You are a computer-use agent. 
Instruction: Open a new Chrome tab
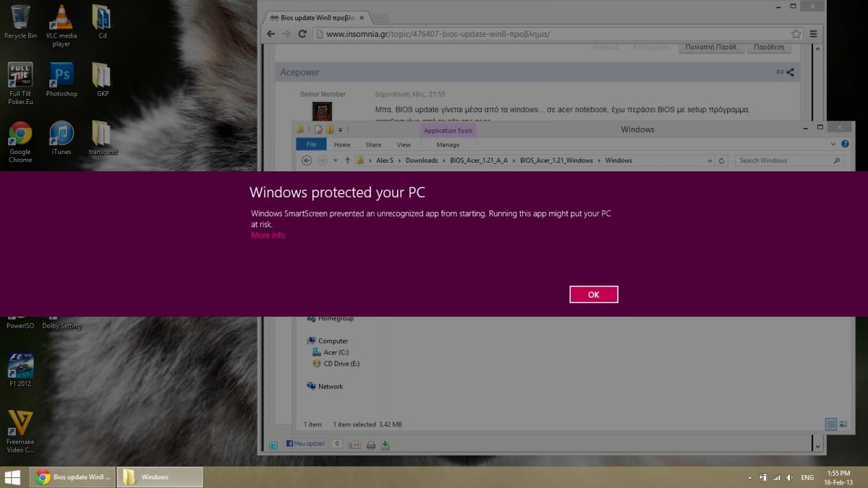coord(380,18)
